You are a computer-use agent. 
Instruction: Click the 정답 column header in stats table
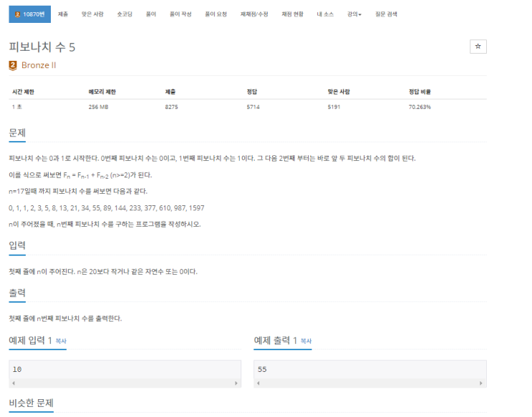pyautogui.click(x=252, y=92)
